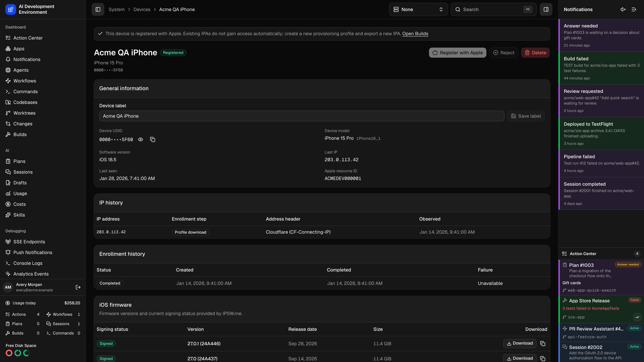This screenshot has width=644, height=362.
Task: Go to System breadcrumb
Action: click(x=117, y=9)
